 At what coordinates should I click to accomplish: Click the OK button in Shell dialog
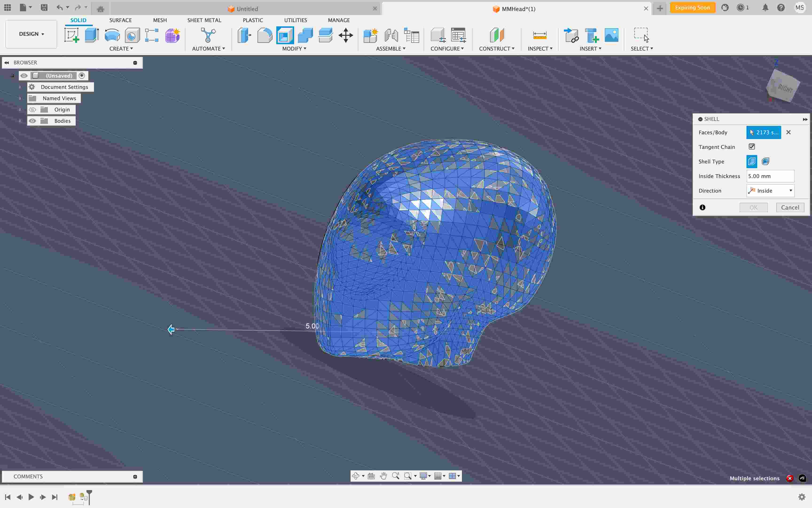coord(753,207)
